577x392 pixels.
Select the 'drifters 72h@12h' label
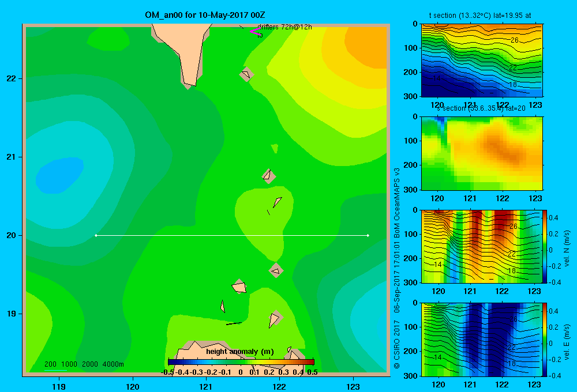pos(285,27)
